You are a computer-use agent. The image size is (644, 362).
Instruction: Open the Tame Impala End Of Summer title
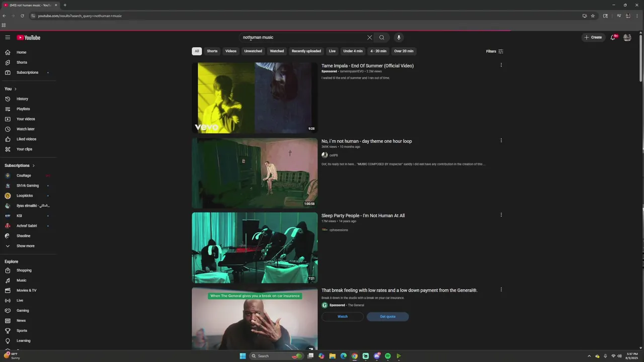point(367,66)
